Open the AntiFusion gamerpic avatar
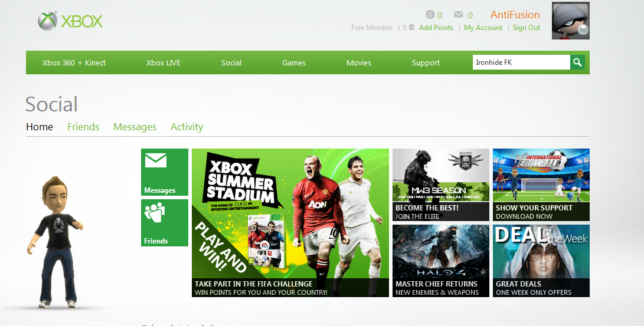Image resolution: width=644 pixels, height=326 pixels. click(570, 21)
